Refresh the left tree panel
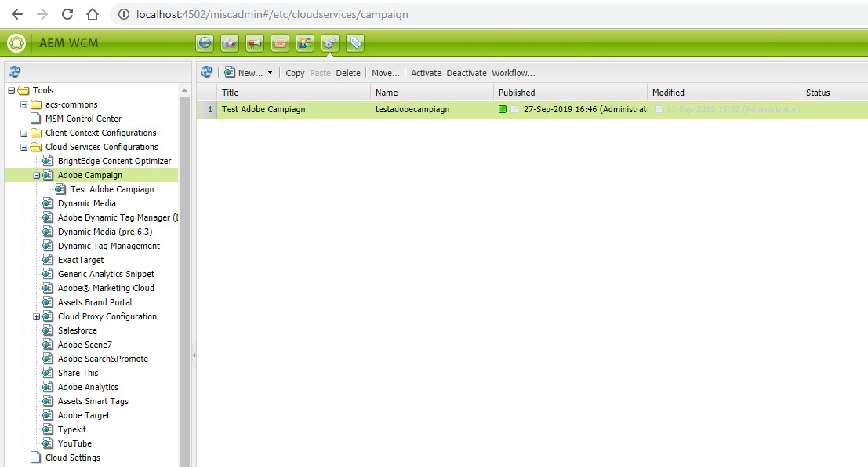 pos(14,71)
